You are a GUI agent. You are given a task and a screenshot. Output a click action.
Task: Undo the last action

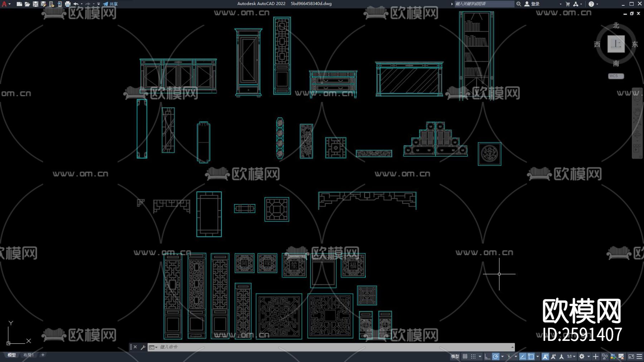coord(76,4)
